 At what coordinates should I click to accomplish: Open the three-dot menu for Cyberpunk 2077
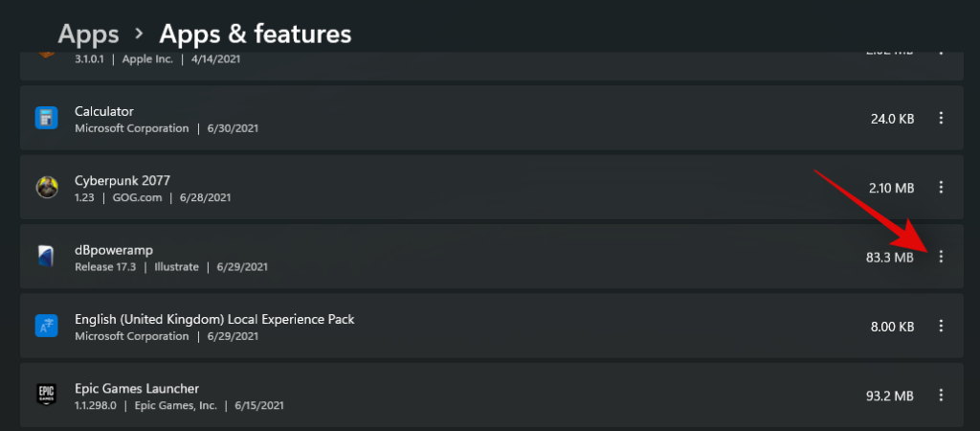coord(941,188)
